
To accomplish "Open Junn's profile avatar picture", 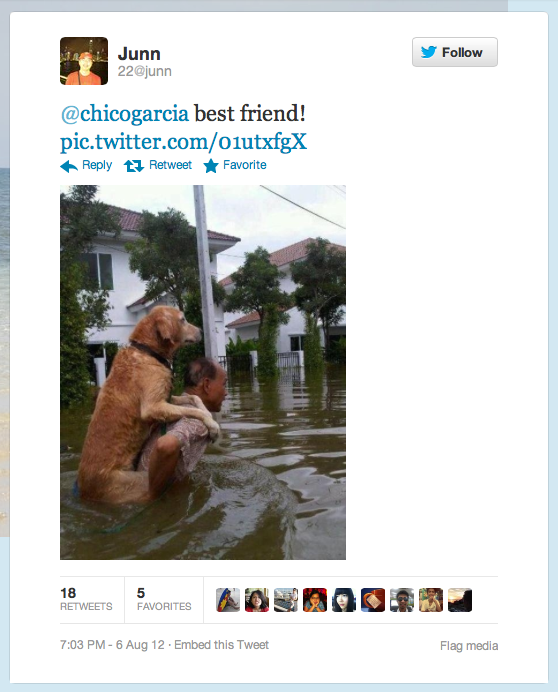I will pos(84,61).
